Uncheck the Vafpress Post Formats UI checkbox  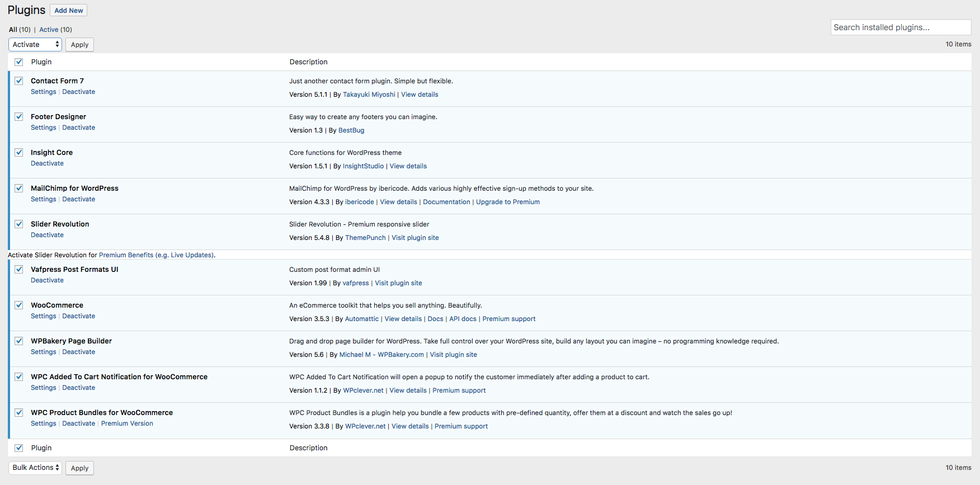pyautogui.click(x=19, y=270)
